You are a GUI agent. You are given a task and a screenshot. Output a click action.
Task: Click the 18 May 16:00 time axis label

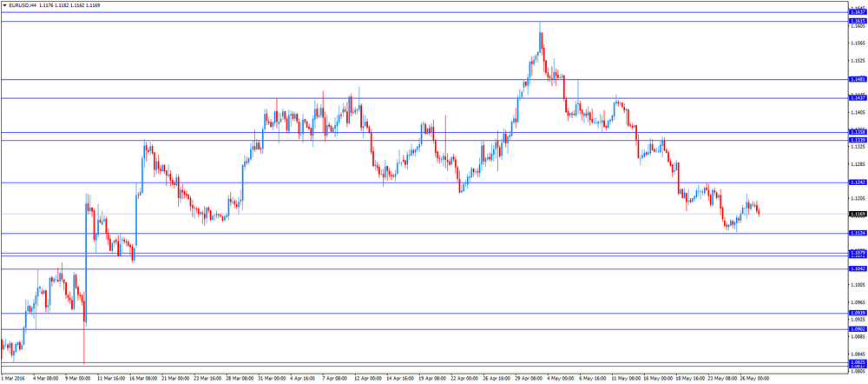coord(691,379)
